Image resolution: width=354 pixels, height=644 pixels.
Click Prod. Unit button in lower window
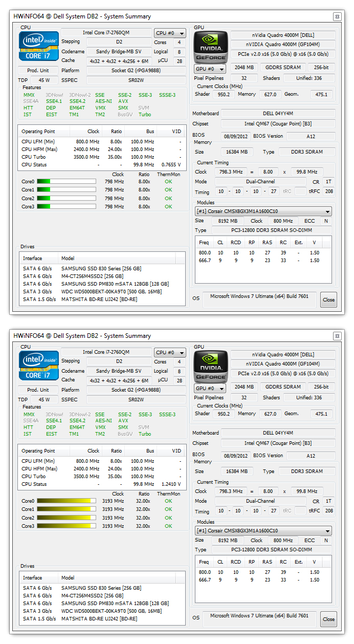38,390
